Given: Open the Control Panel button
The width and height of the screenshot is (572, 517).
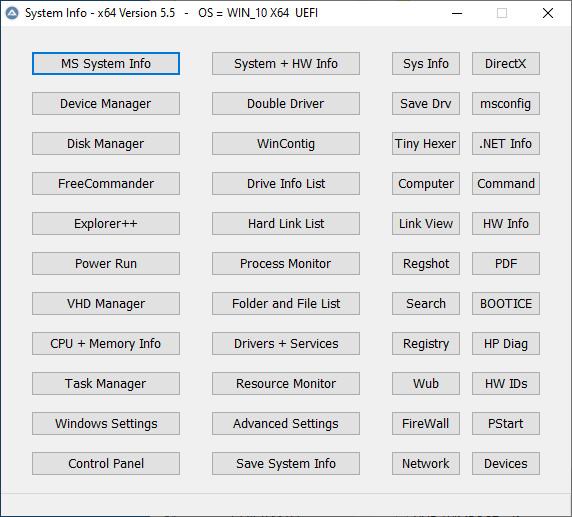Looking at the screenshot, I should 106,463.
